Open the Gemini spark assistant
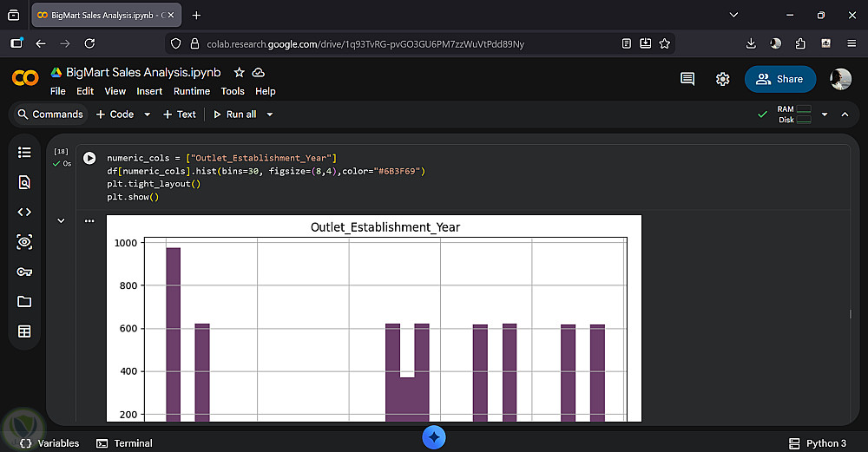Screen dimensions: 868x452 pos(434,437)
